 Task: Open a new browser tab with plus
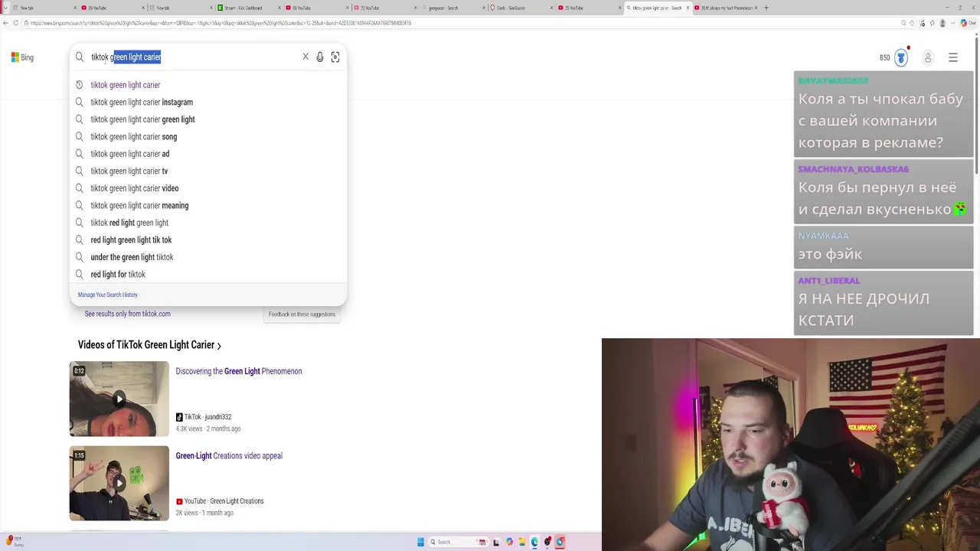pos(766,8)
